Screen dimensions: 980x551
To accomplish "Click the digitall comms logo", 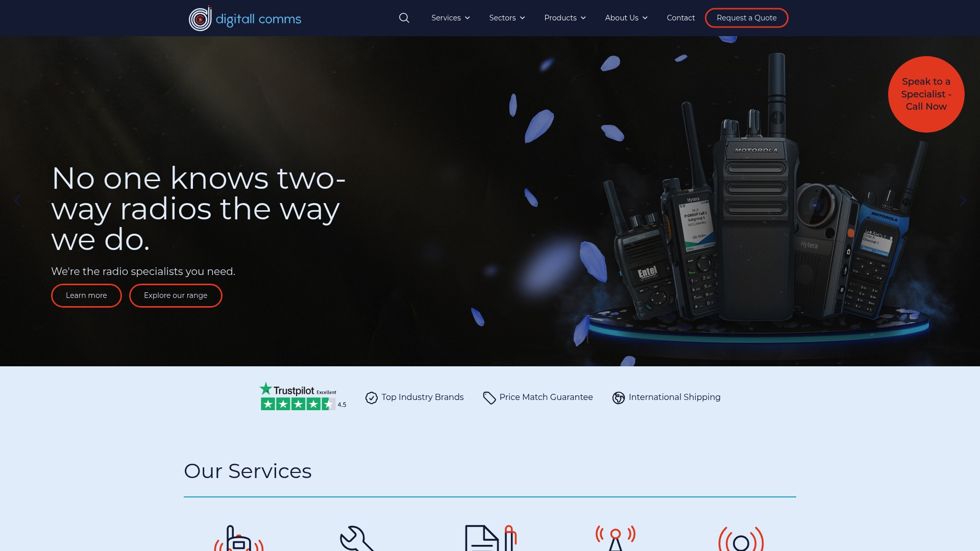I will pos(244,18).
